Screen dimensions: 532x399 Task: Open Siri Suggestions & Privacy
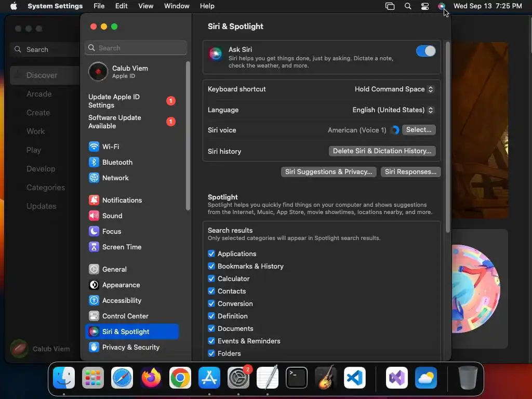(328, 171)
